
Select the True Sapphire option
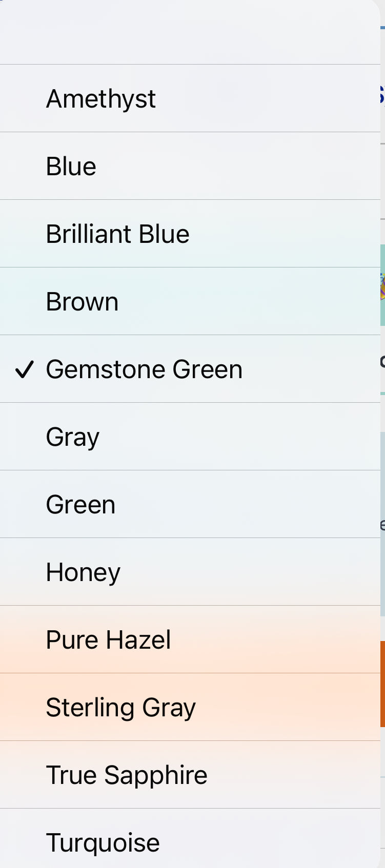127,775
